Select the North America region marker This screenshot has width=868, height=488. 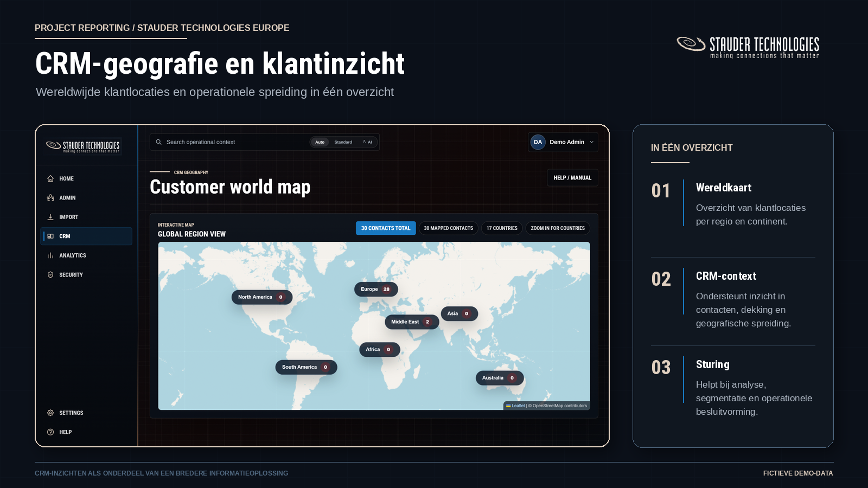coord(262,297)
